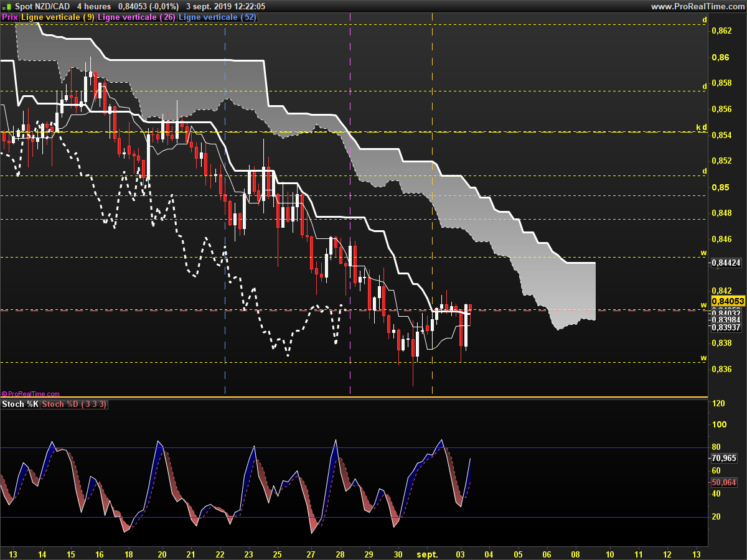This screenshot has width=747, height=560.
Task: Click the 120 level on stochastic axis
Action: [x=718, y=404]
